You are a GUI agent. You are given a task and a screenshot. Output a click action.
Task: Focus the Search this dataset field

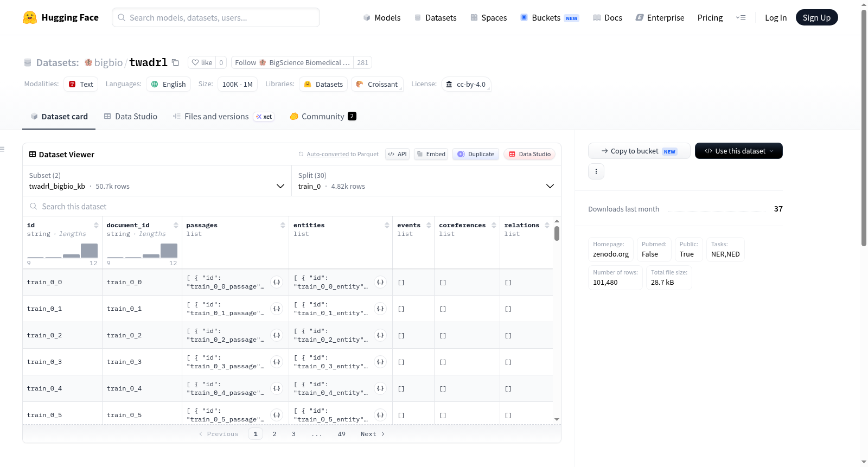click(x=292, y=206)
